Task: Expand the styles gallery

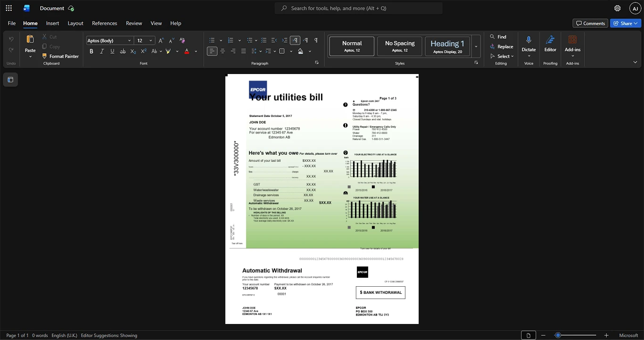Action: click(x=476, y=46)
